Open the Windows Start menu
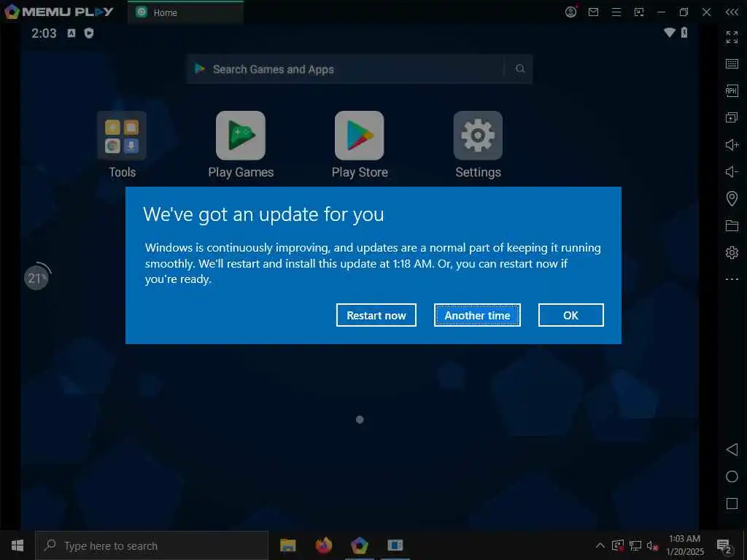The image size is (747, 560). coord(18,545)
